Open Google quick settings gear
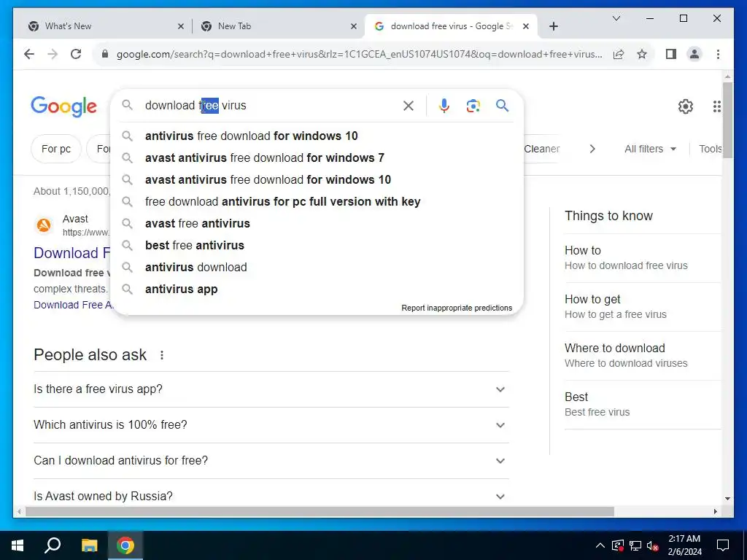Viewport: 747px width, 560px height. [x=686, y=106]
